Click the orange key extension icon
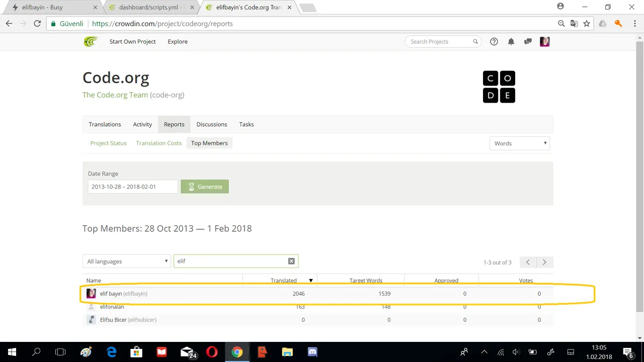 [x=618, y=24]
